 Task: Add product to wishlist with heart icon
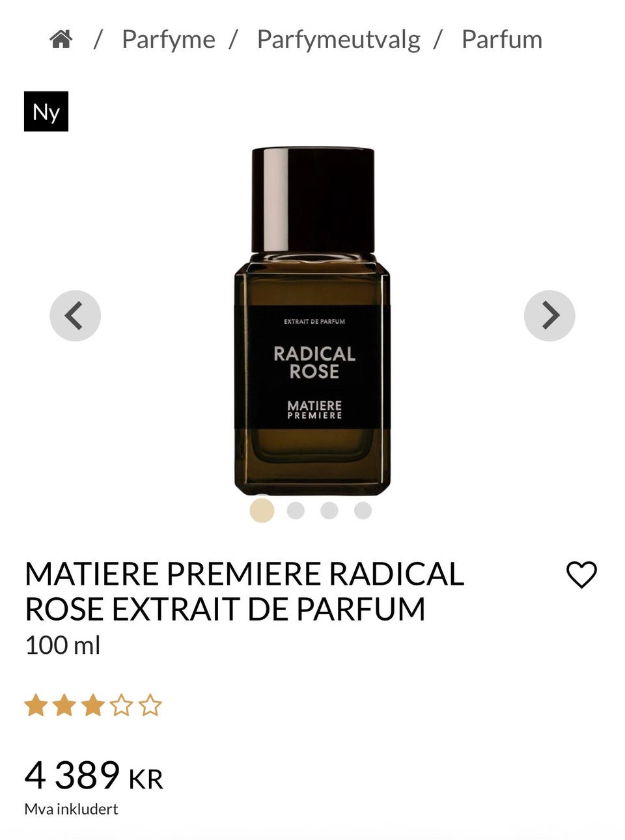point(581,574)
